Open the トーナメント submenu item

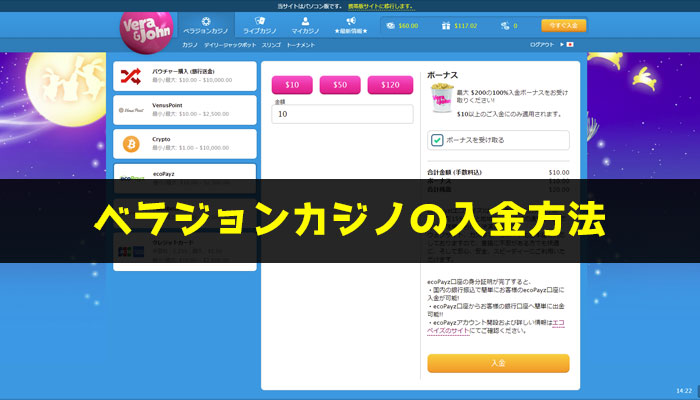click(x=300, y=45)
